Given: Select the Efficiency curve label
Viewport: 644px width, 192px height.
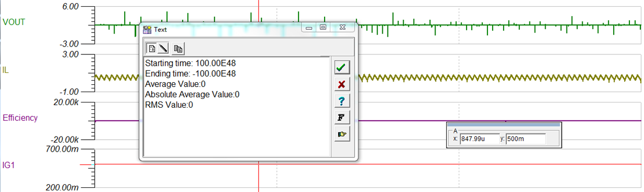Looking at the screenshot, I should pyautogui.click(x=20, y=118).
